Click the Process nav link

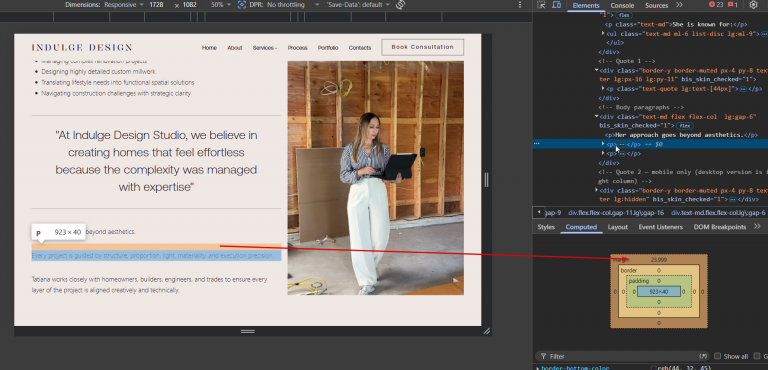[297, 48]
